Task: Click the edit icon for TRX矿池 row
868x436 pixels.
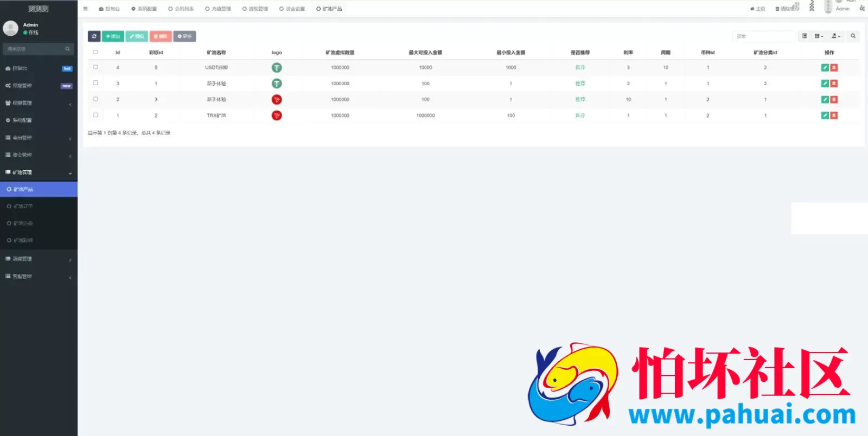Action: 825,116
